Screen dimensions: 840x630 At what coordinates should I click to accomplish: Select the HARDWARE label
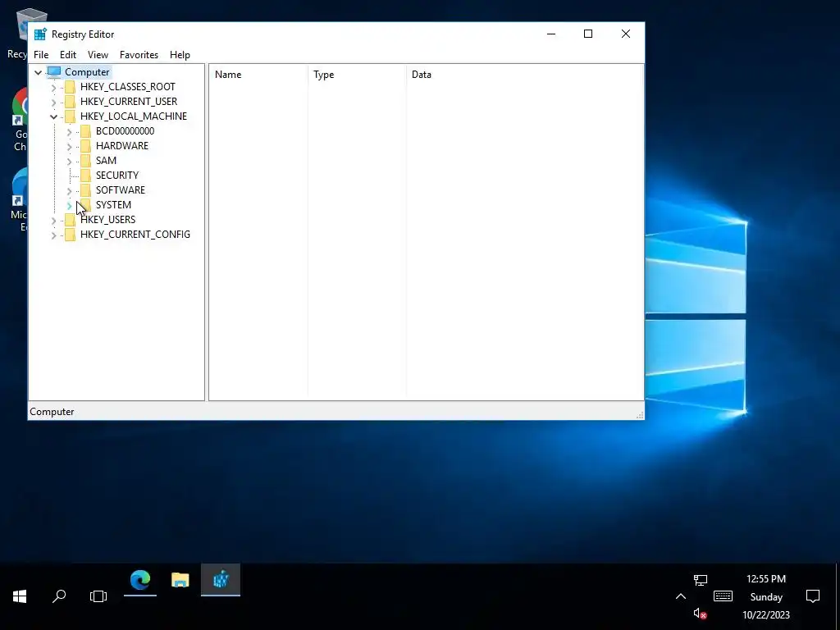(x=122, y=146)
